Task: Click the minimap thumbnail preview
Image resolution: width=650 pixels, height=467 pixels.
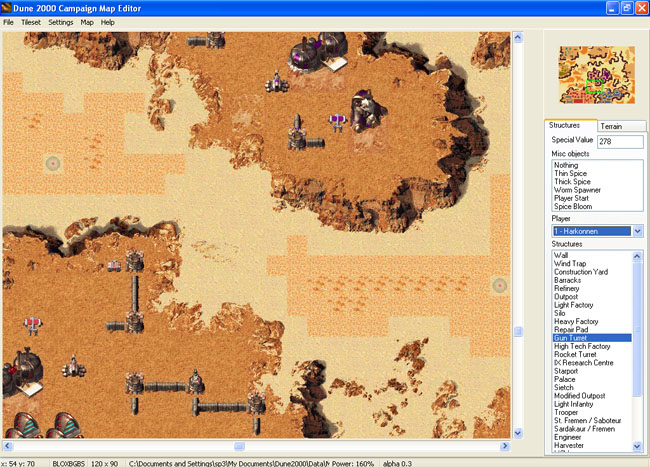Action: [x=597, y=75]
